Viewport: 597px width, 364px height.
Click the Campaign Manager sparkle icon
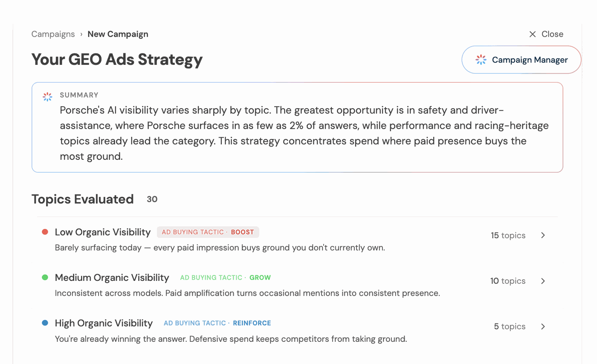point(481,60)
